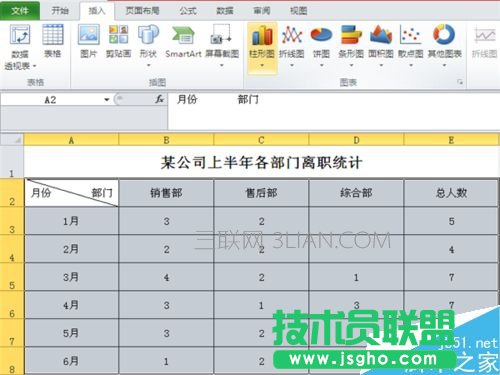Switch to the Data (数据) tab

(225, 11)
